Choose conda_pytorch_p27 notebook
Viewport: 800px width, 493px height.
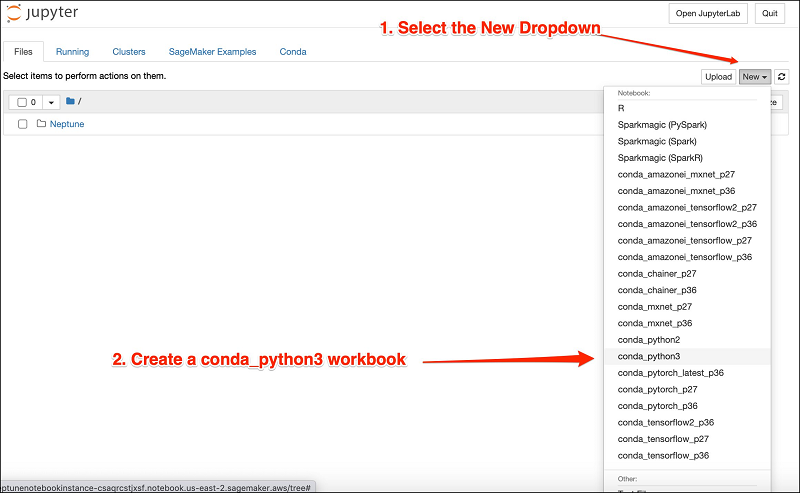(x=687, y=389)
